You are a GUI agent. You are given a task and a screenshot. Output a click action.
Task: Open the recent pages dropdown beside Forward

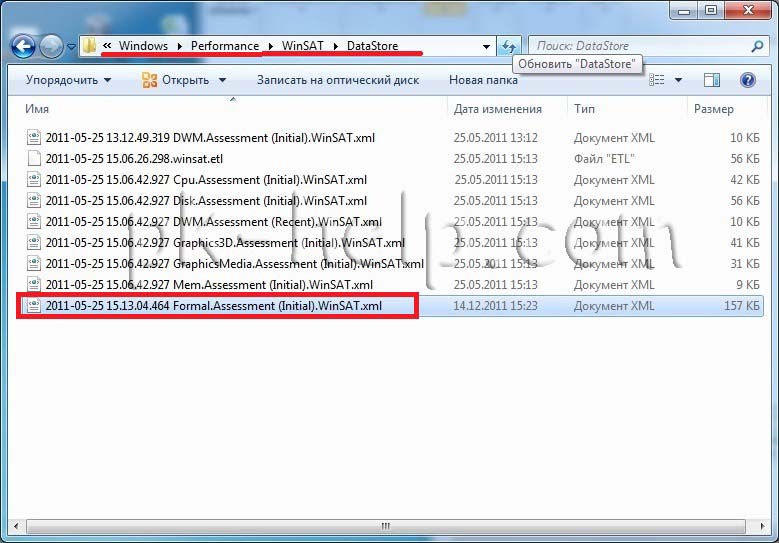click(x=71, y=47)
